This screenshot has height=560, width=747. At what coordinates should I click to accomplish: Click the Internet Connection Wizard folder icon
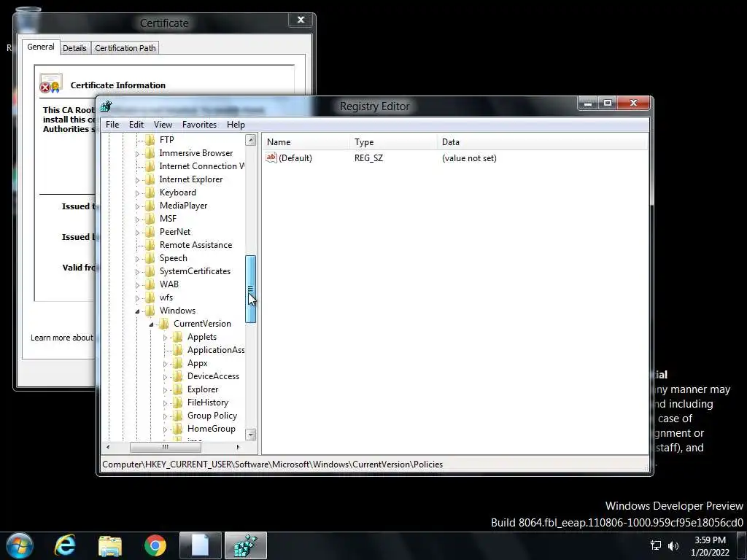(150, 166)
